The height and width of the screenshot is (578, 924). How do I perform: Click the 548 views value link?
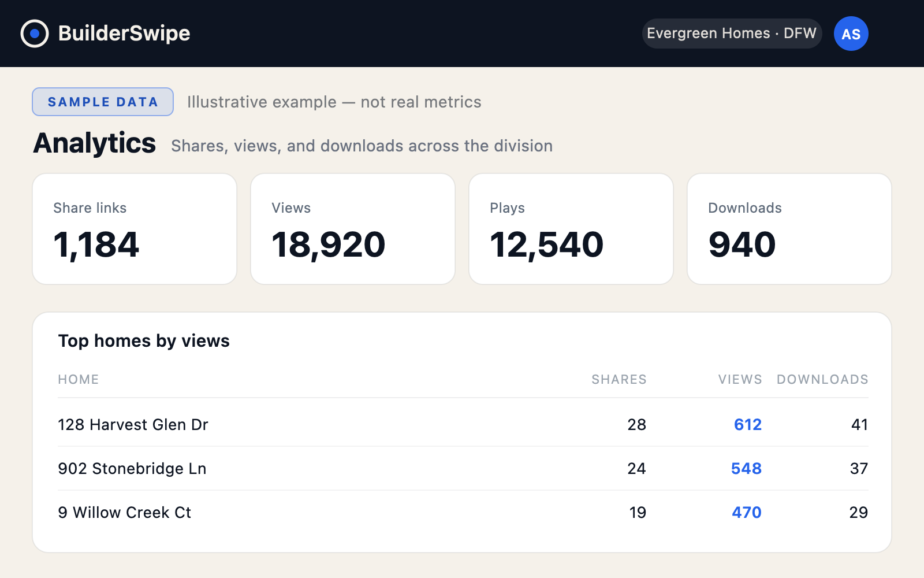pos(746,468)
